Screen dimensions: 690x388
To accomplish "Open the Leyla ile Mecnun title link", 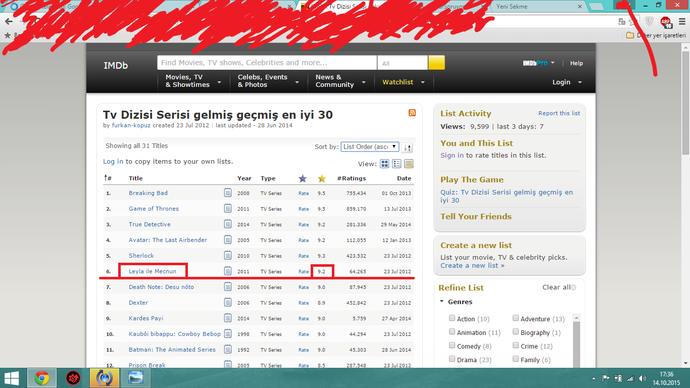I will click(x=152, y=271).
